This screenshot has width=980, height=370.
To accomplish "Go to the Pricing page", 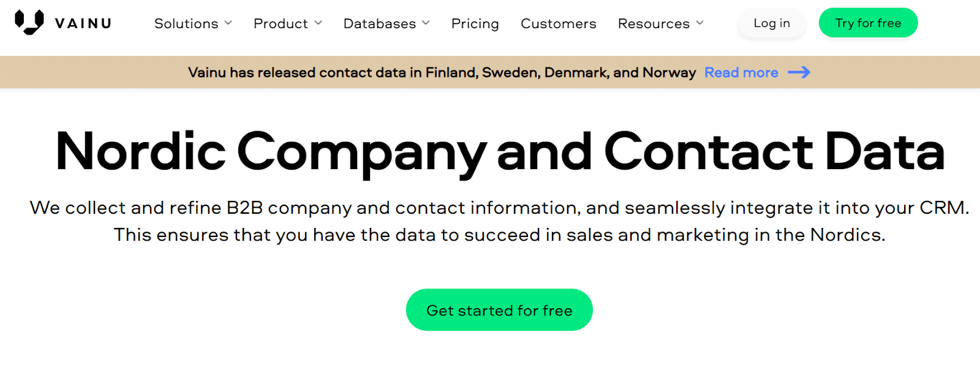I will click(x=475, y=23).
